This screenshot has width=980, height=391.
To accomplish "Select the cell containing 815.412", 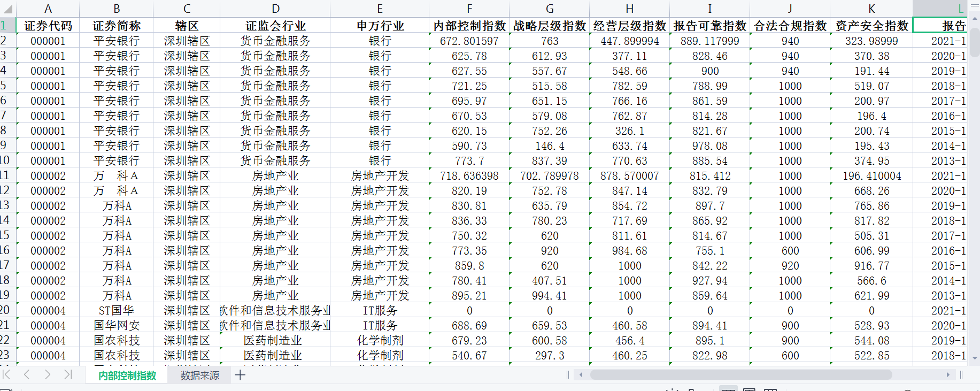I will 710,175.
